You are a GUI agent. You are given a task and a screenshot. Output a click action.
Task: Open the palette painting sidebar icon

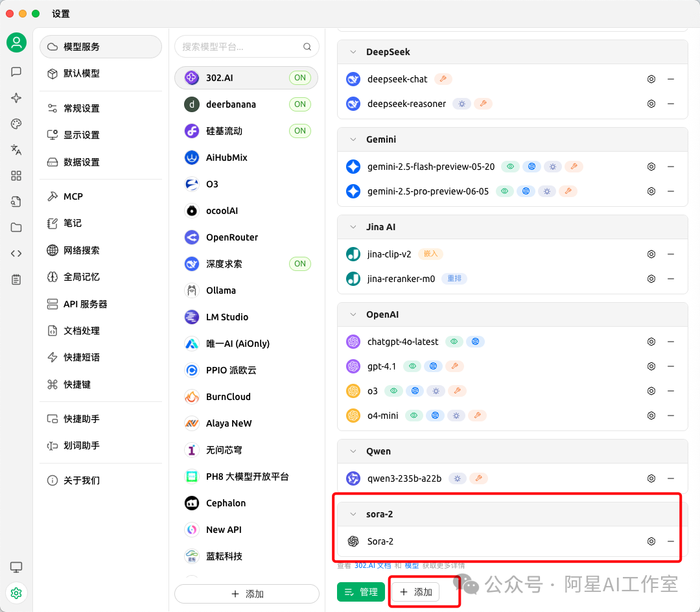click(16, 124)
